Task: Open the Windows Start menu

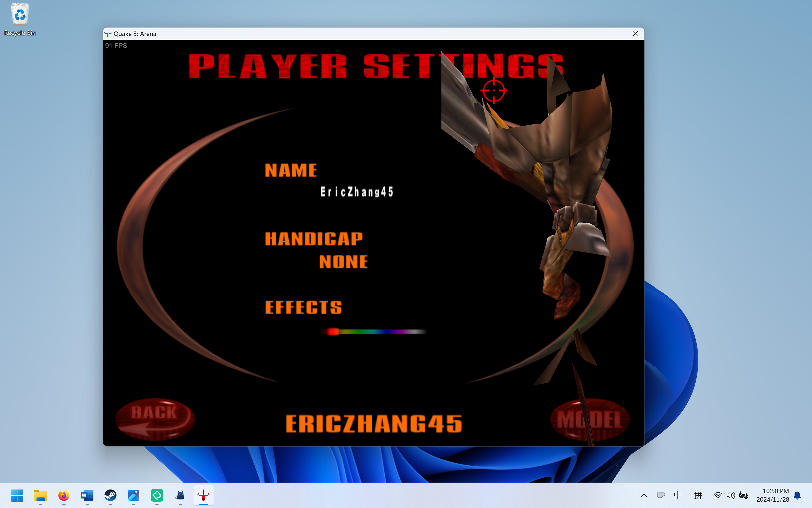Action: (17, 495)
